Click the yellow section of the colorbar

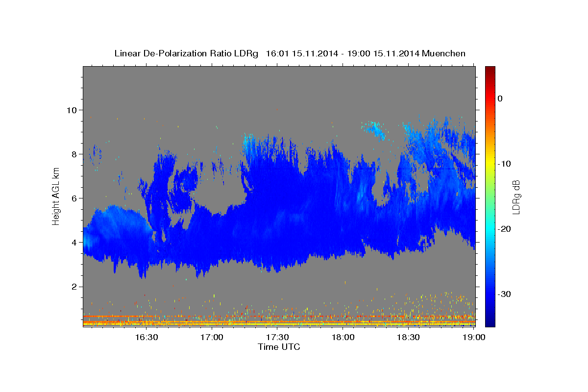click(490, 162)
